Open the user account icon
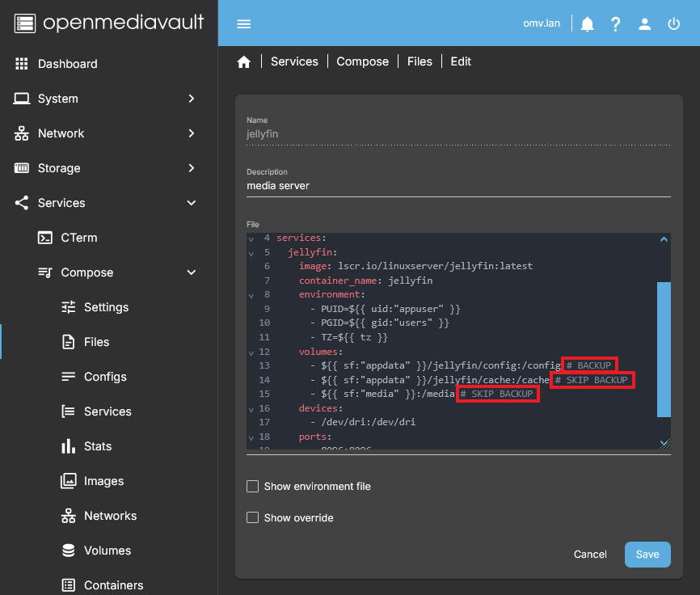Screen dimensions: 700x595 (x=644, y=24)
